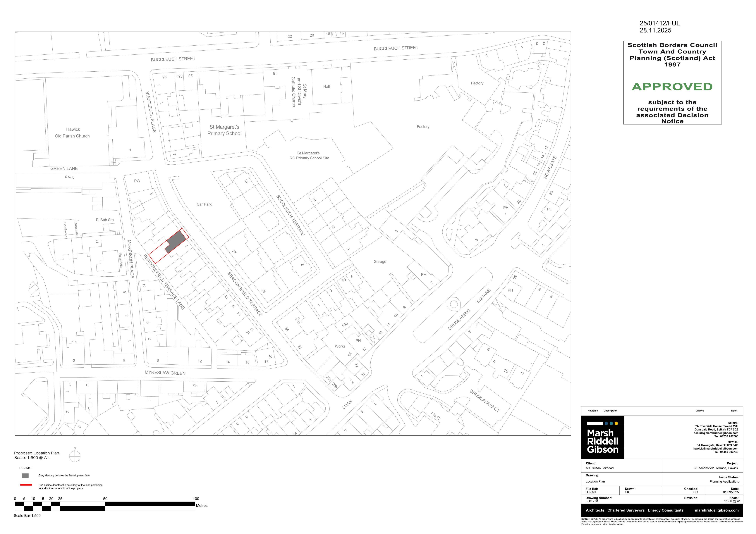756x534 pixels.
Task: Click the green APPROVED stamp text
Action: coord(672,87)
